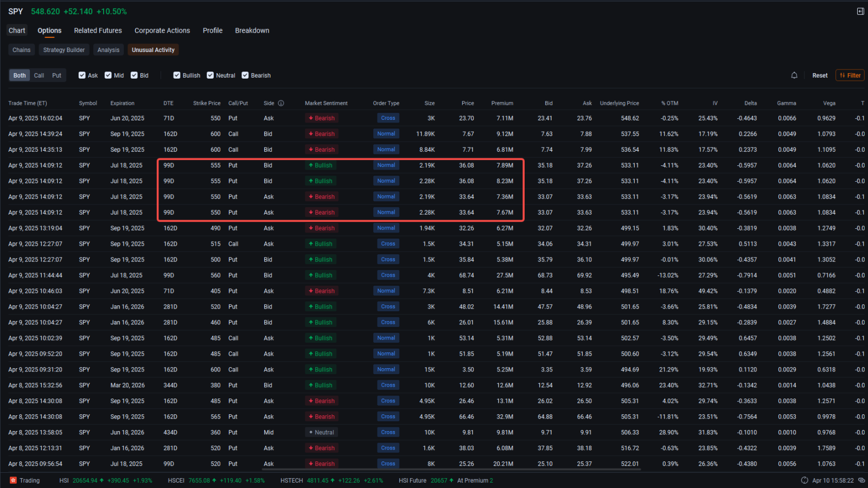Click the alert bell icon
Screen dimensions: 868x488
tap(794, 75)
